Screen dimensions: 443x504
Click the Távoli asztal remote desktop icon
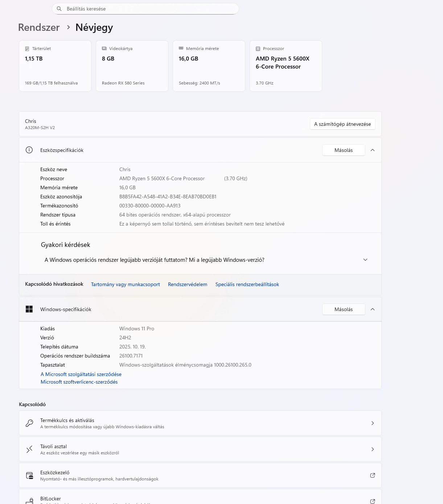tap(29, 449)
